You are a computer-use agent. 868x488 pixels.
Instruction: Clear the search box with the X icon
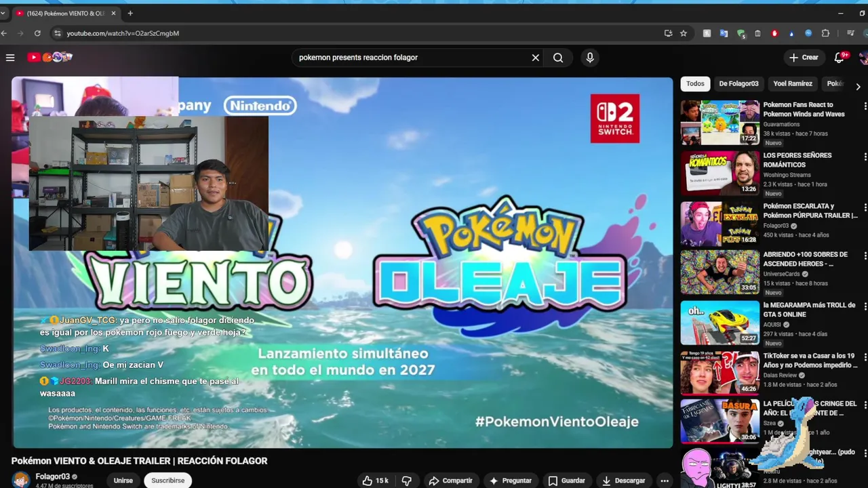tap(536, 58)
